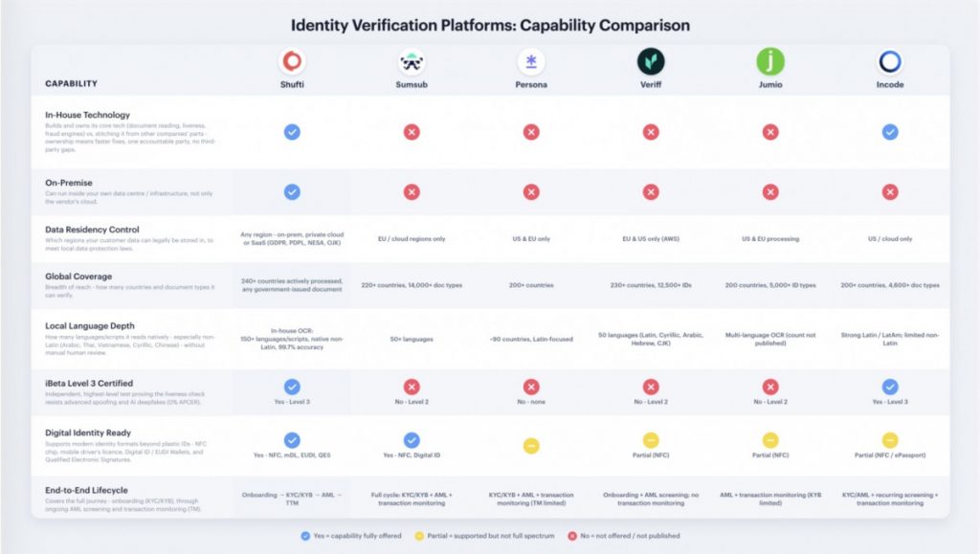This screenshot has height=554, width=980.
Task: Click Jumio's On-Premise red cross
Action: click(x=770, y=191)
